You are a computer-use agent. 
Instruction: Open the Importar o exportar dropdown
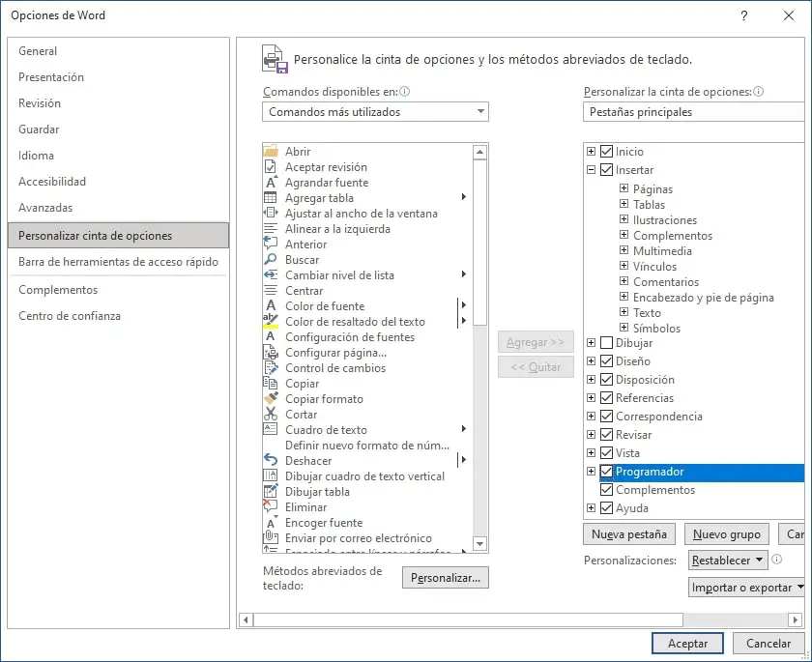click(x=746, y=588)
